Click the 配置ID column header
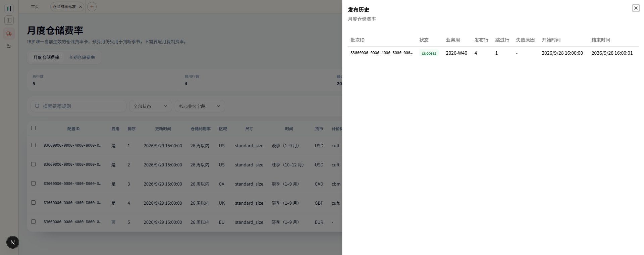The image size is (644, 255). (73, 129)
